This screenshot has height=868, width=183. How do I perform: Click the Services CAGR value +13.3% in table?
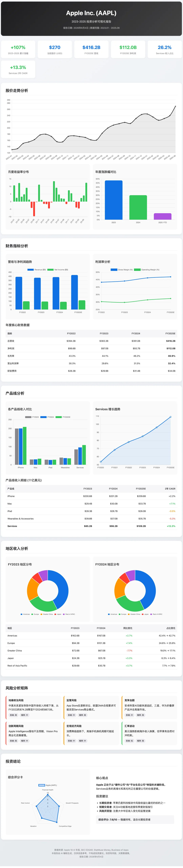tap(171, 526)
